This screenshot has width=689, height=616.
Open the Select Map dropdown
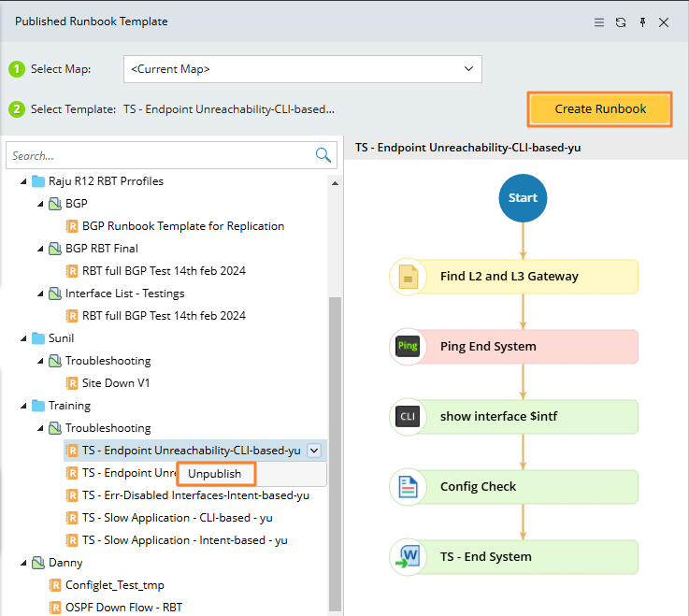pyautogui.click(x=468, y=69)
